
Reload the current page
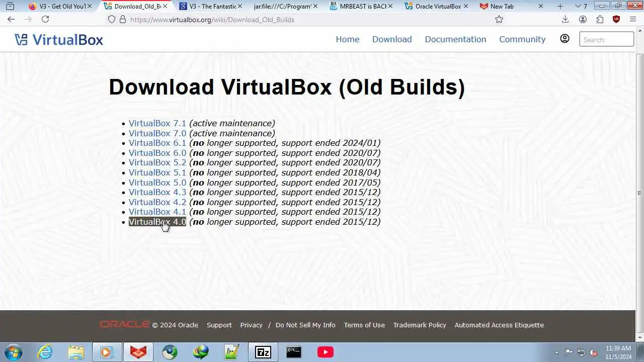tap(45, 19)
